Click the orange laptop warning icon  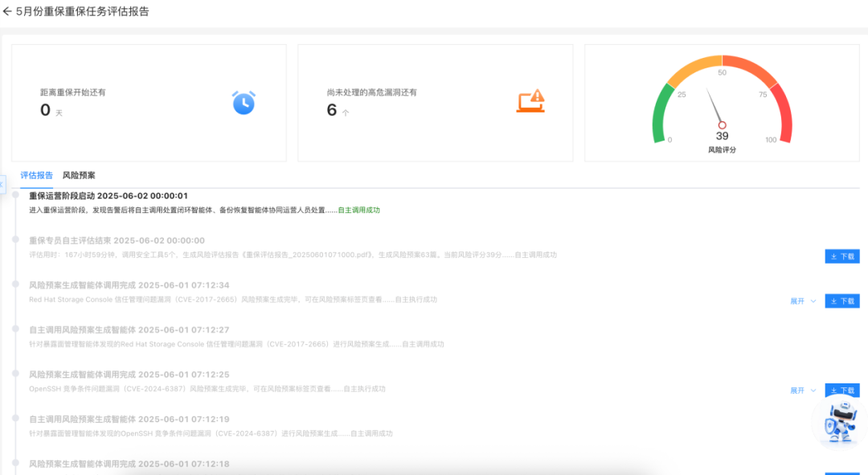click(530, 102)
